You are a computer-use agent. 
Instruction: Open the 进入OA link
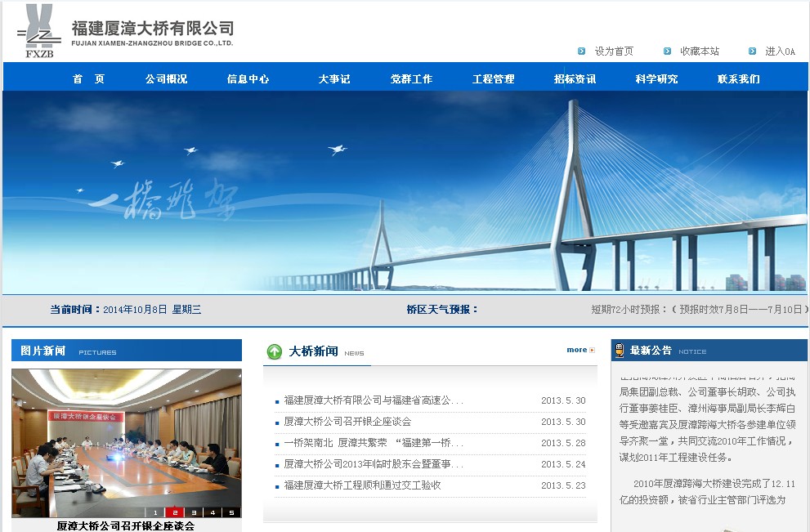click(780, 51)
